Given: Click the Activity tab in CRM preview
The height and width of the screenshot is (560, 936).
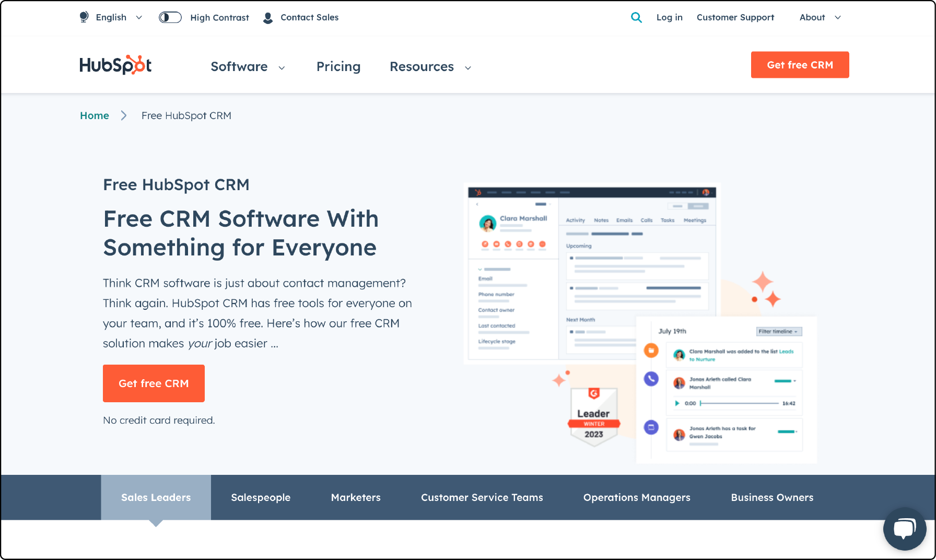Looking at the screenshot, I should pyautogui.click(x=576, y=220).
